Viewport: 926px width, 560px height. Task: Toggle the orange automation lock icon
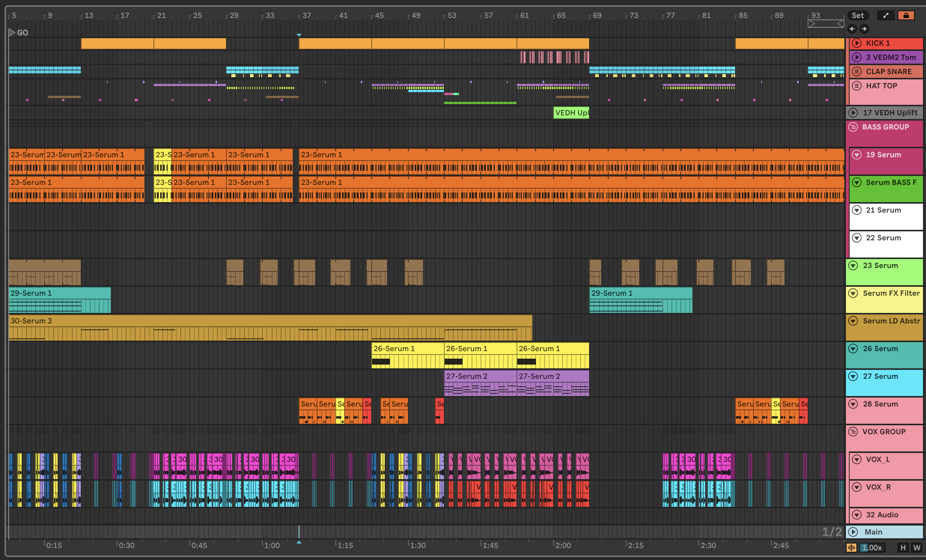pyautogui.click(x=906, y=15)
